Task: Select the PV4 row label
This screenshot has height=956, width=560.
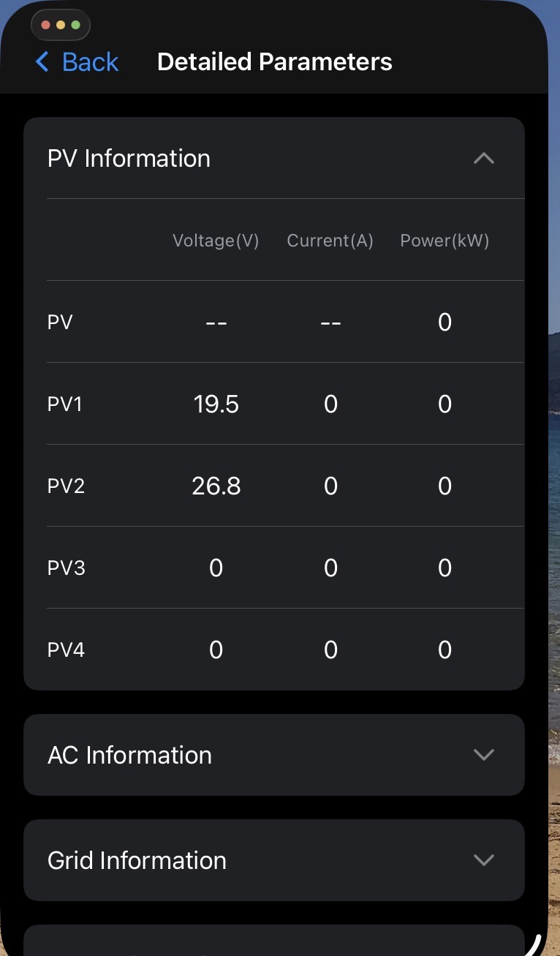Action: (66, 650)
